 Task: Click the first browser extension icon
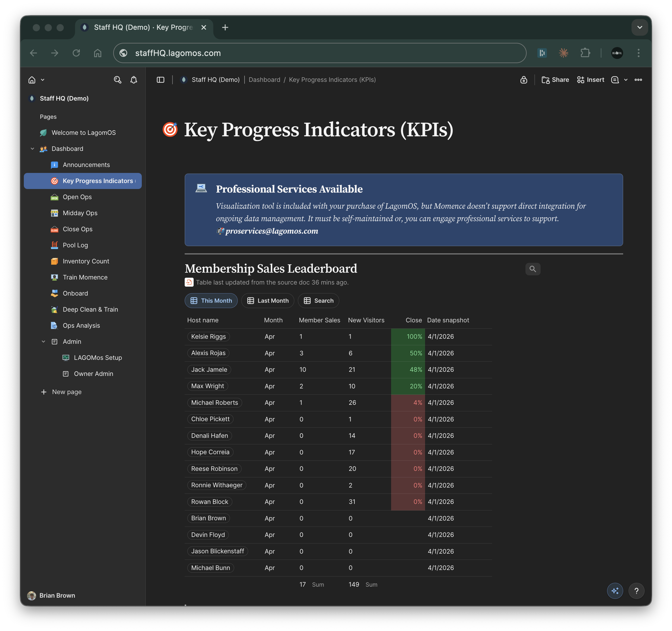point(542,53)
